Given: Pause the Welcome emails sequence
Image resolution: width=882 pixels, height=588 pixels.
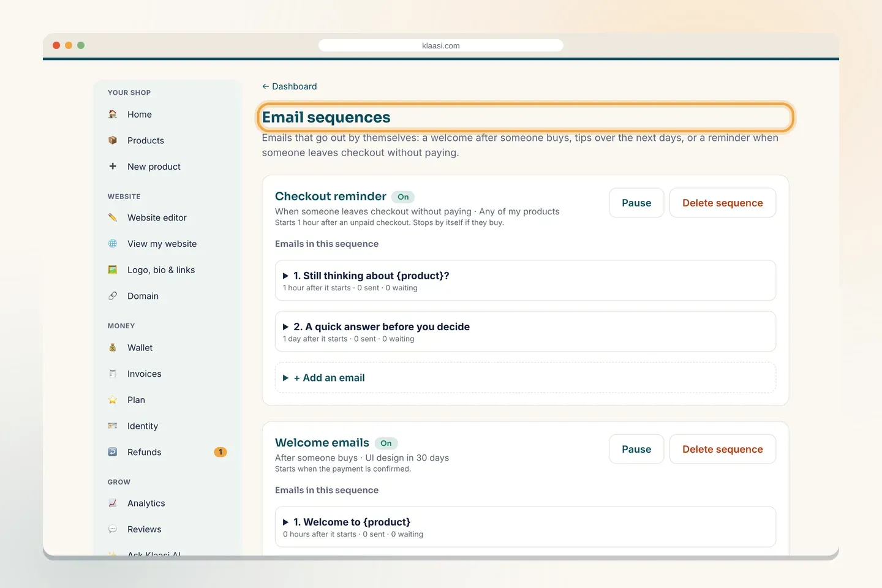Looking at the screenshot, I should tap(636, 449).
